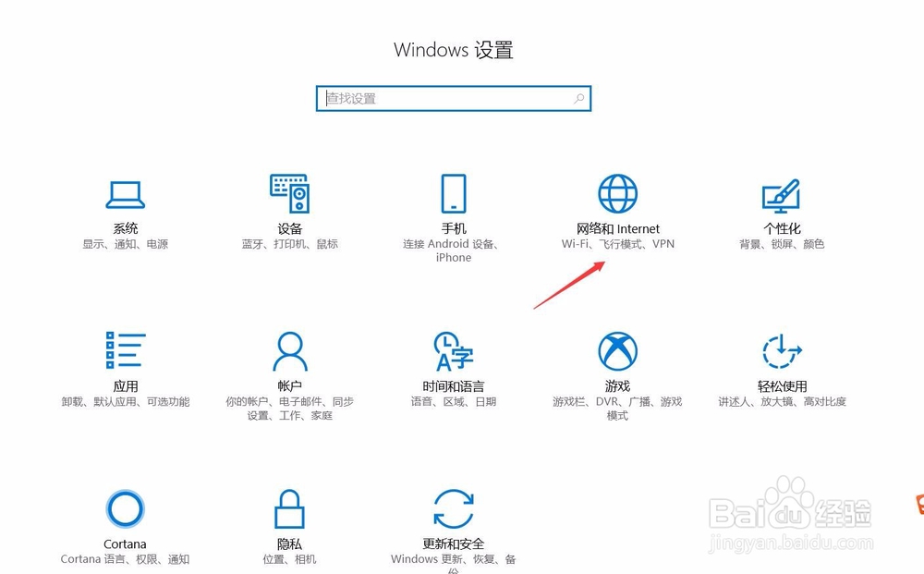Image resolution: width=924 pixels, height=574 pixels.
Task: Open the Cortana circle icon
Action: [125, 508]
